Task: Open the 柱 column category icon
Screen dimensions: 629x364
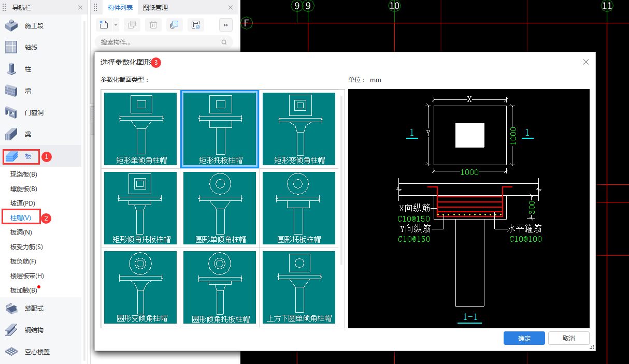Action: (x=11, y=69)
